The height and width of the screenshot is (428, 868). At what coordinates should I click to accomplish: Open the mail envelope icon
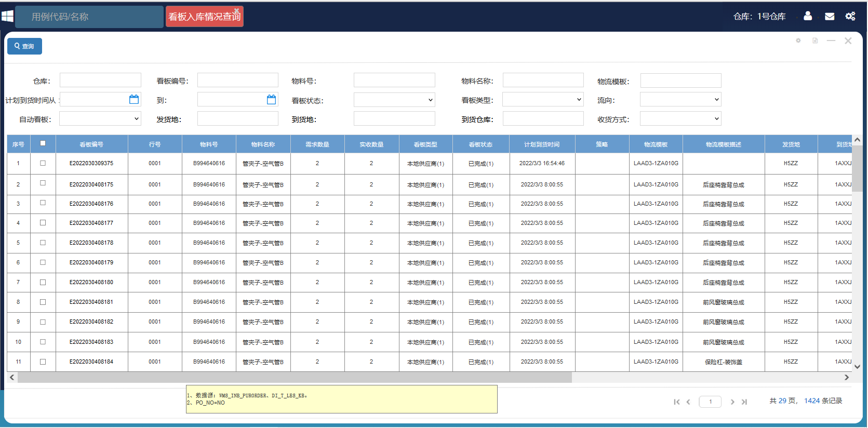point(830,16)
